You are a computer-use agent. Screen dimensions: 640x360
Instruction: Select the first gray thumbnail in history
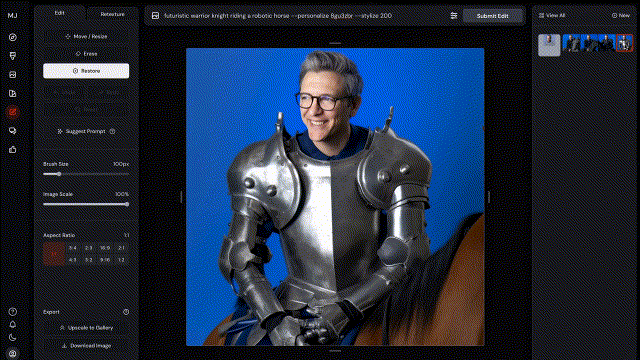point(549,44)
